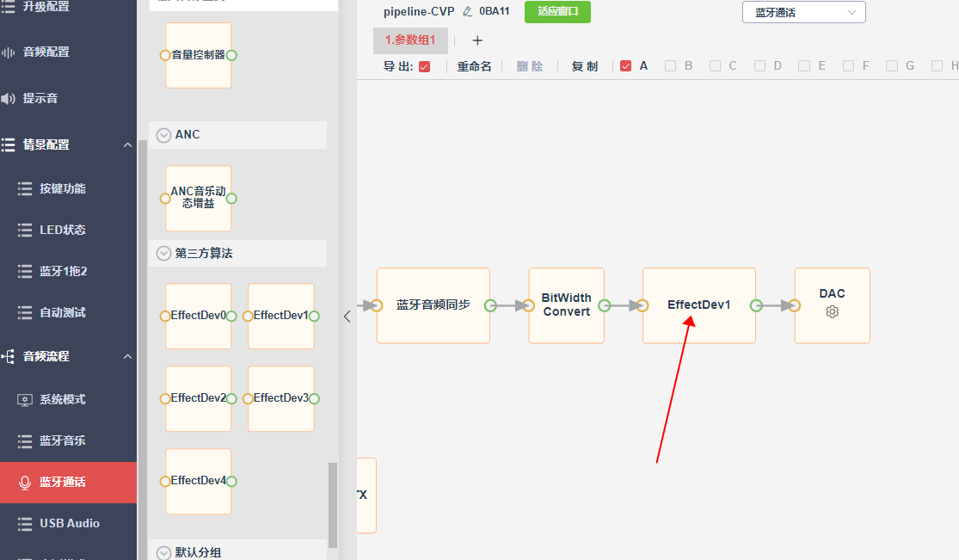Select the EffectDev1 node on canvas
This screenshot has height=560, width=959.
pos(699,305)
